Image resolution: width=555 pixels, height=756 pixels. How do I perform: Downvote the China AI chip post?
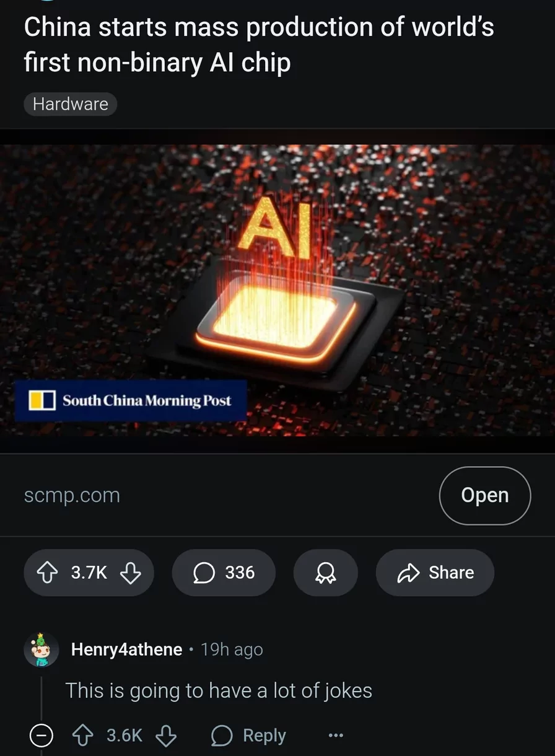(130, 573)
